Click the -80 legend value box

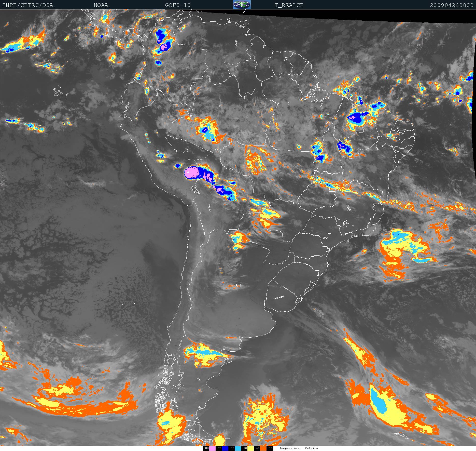pos(206,448)
